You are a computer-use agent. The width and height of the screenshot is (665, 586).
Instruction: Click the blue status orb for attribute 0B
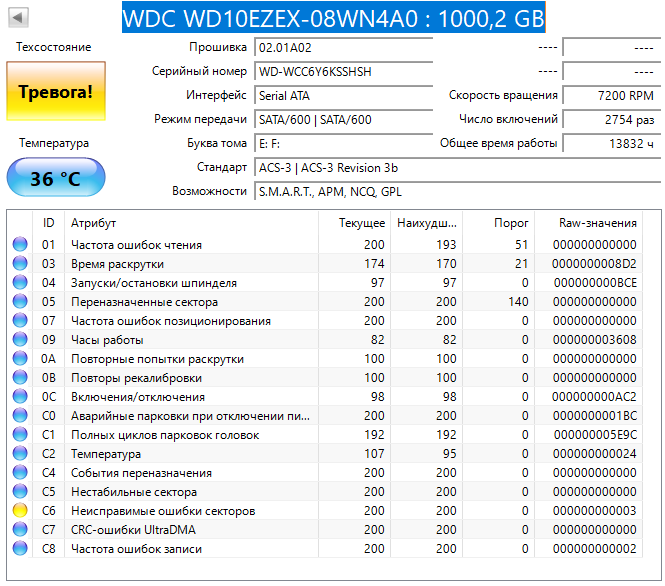click(20, 377)
